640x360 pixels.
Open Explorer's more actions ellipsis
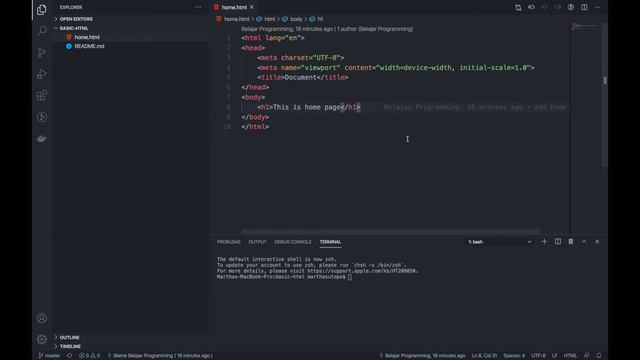pos(198,7)
